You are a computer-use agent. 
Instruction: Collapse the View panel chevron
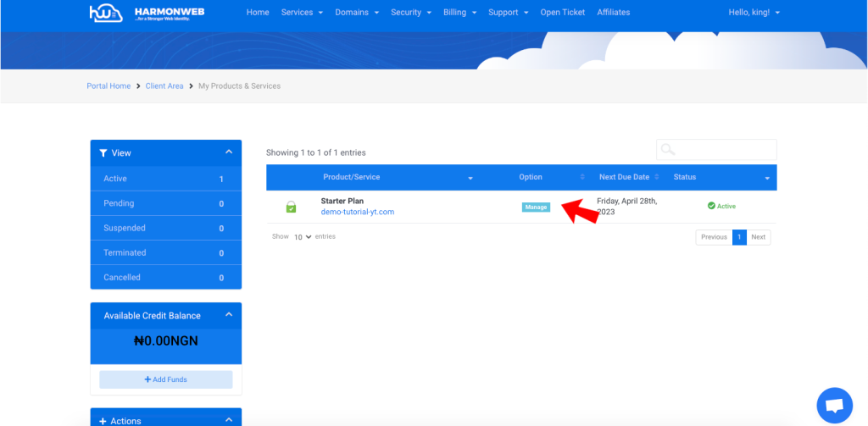click(228, 152)
